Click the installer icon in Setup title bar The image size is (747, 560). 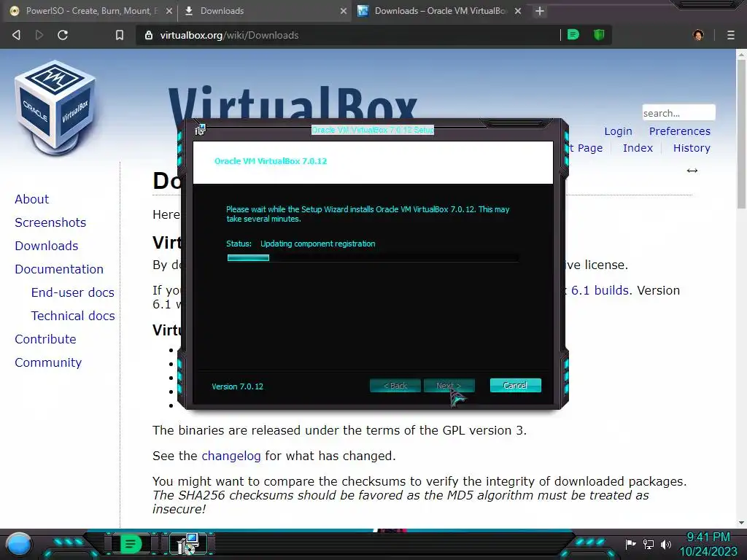[200, 129]
